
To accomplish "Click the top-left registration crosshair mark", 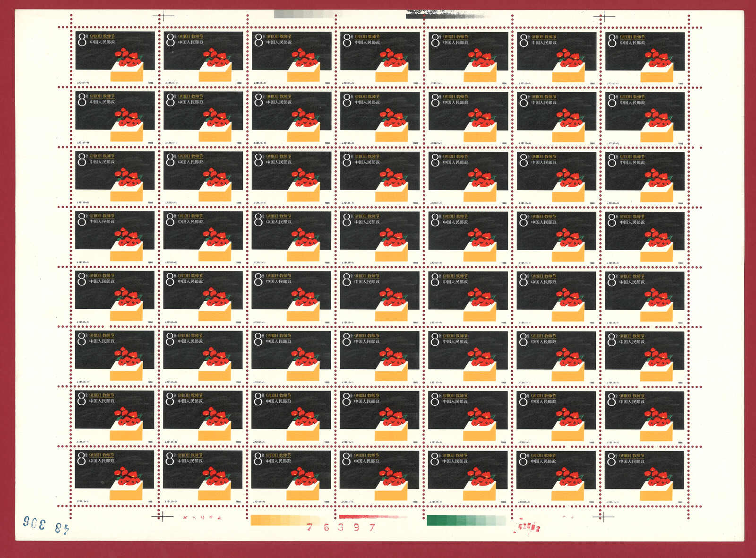I will click(160, 16).
